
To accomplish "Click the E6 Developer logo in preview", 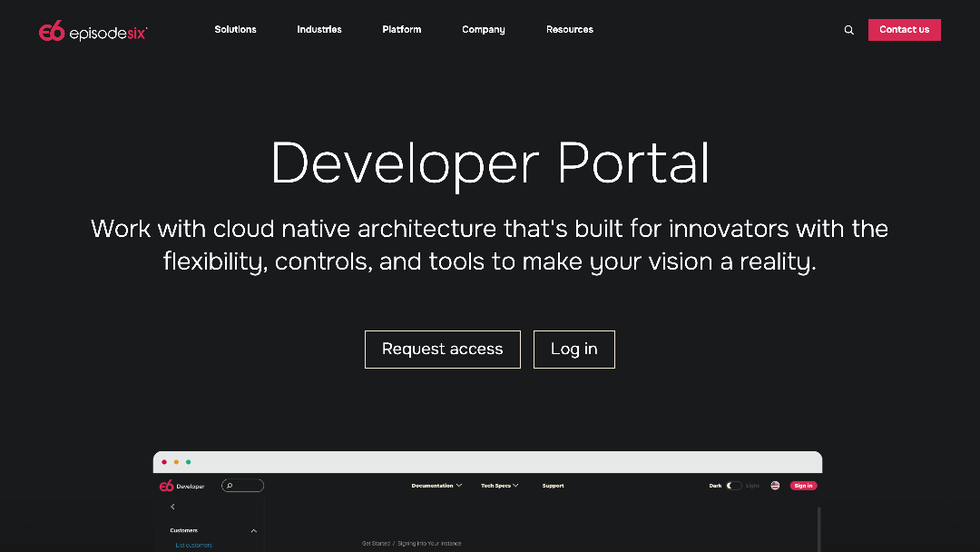I will point(181,486).
